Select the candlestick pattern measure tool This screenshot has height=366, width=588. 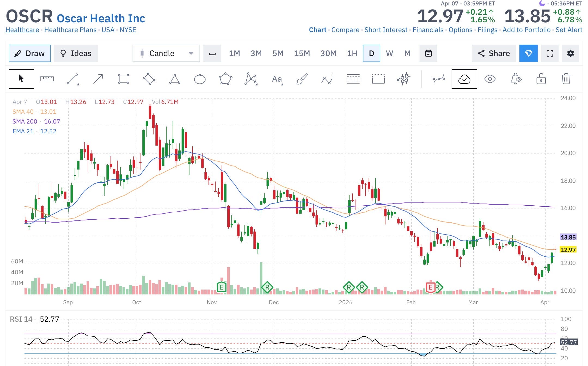[404, 79]
